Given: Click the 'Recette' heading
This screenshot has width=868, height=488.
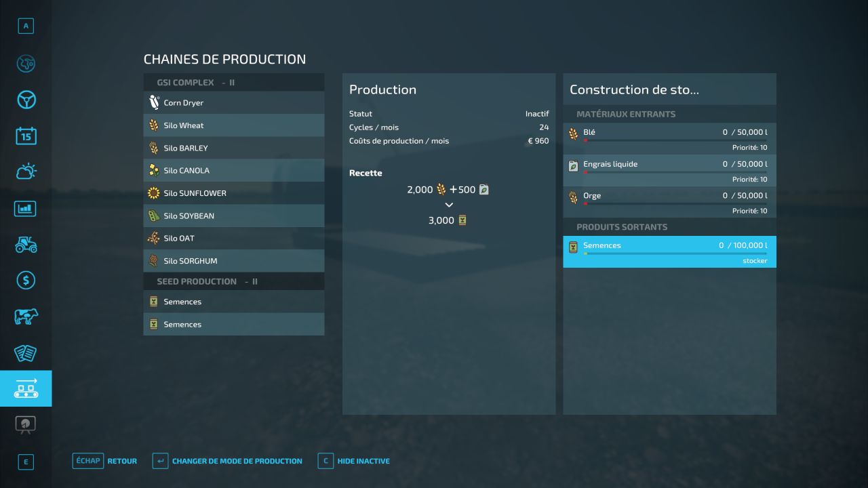Looking at the screenshot, I should pyautogui.click(x=366, y=173).
